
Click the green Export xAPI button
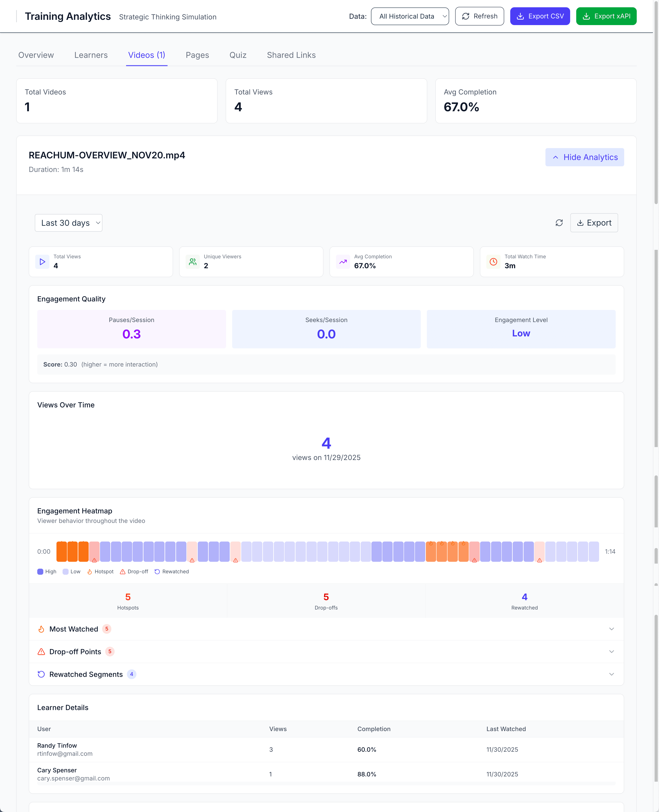click(606, 16)
